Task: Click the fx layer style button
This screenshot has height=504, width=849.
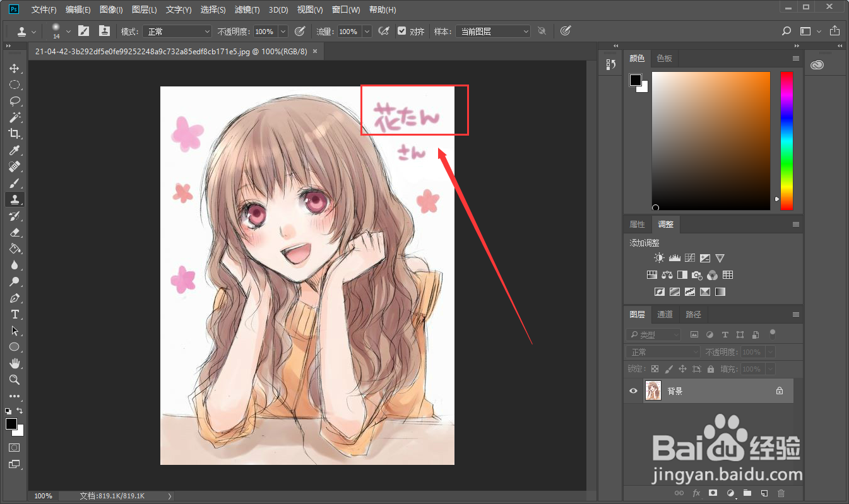Action: tap(696, 493)
